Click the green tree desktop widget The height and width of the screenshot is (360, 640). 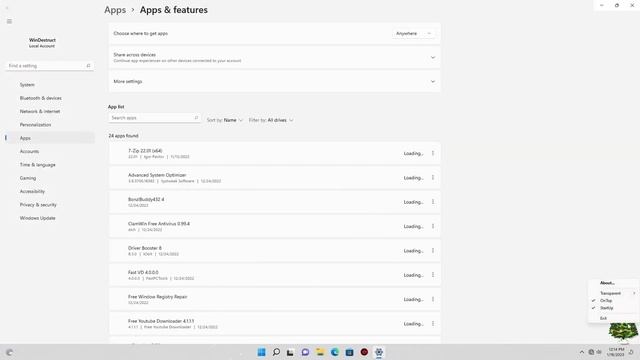pyautogui.click(x=623, y=331)
